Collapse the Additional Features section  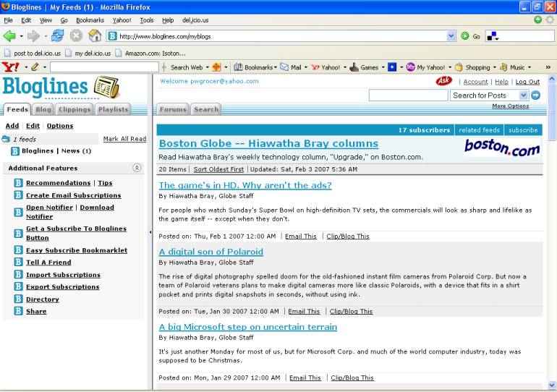[137, 168]
